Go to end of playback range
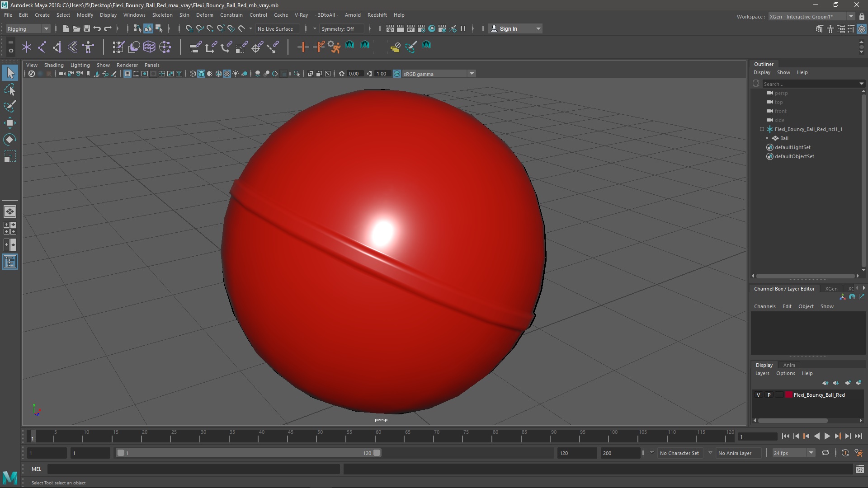This screenshot has width=868, height=488. [x=858, y=436]
